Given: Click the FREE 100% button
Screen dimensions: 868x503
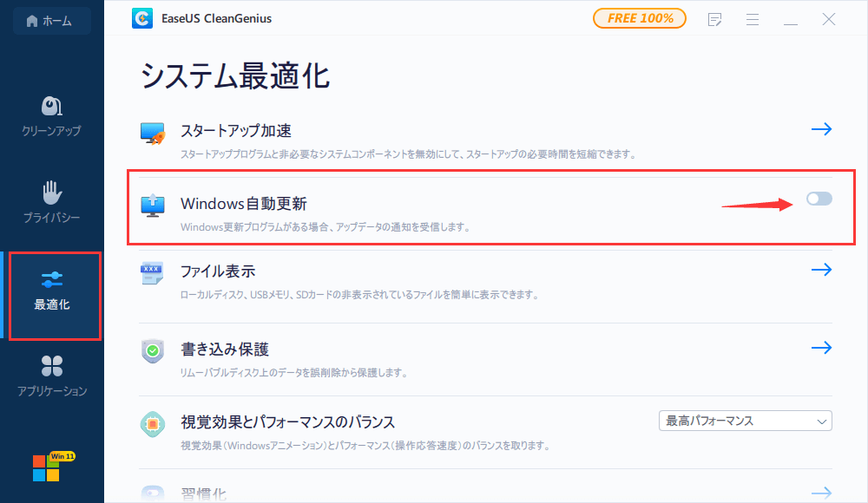Looking at the screenshot, I should click(640, 17).
